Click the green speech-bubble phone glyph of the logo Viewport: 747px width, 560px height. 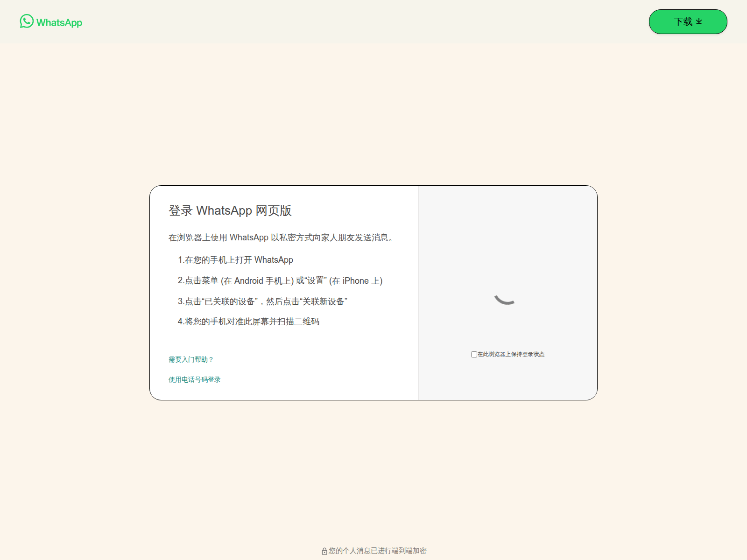coord(27,21)
